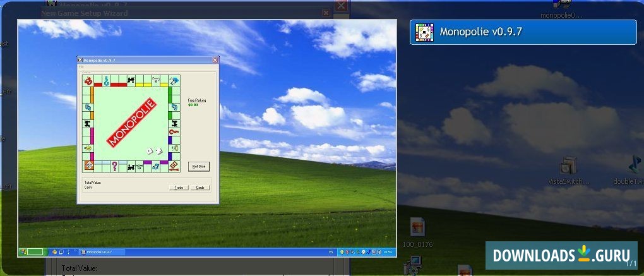644x276 pixels.
Task: Select the railroad locomotive square on left side
Action: point(88,124)
